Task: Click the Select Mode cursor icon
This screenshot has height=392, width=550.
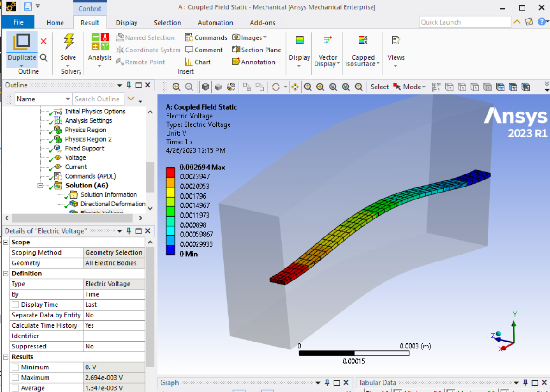Action: point(397,87)
